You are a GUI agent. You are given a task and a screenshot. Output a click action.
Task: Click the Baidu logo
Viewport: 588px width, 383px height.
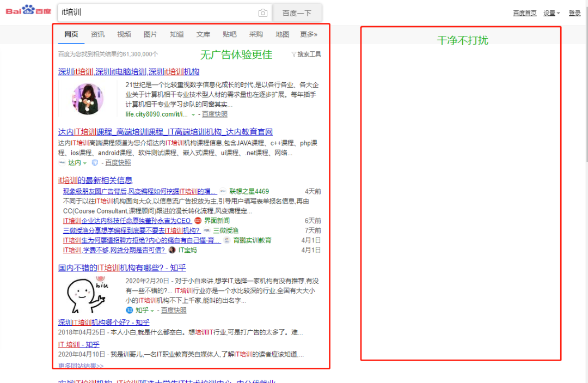[28, 10]
